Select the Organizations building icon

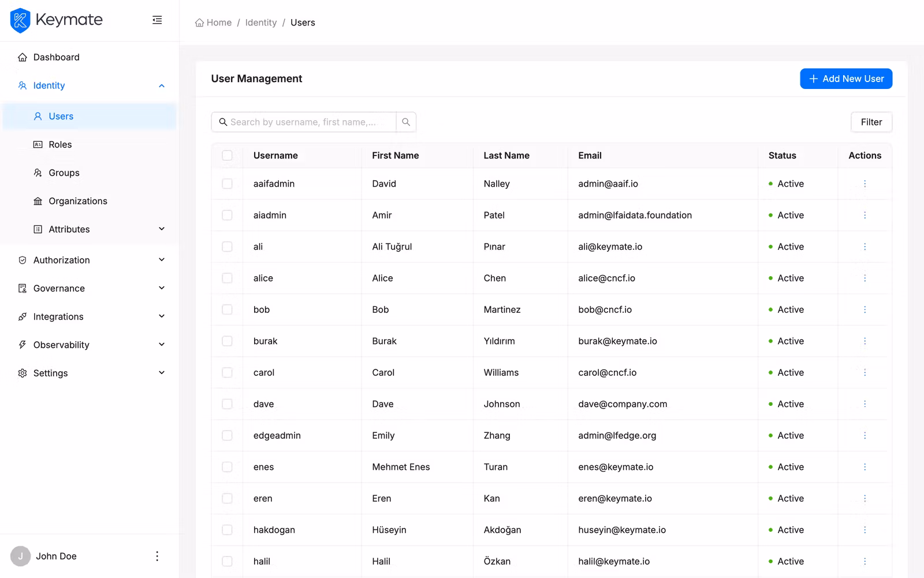point(37,201)
